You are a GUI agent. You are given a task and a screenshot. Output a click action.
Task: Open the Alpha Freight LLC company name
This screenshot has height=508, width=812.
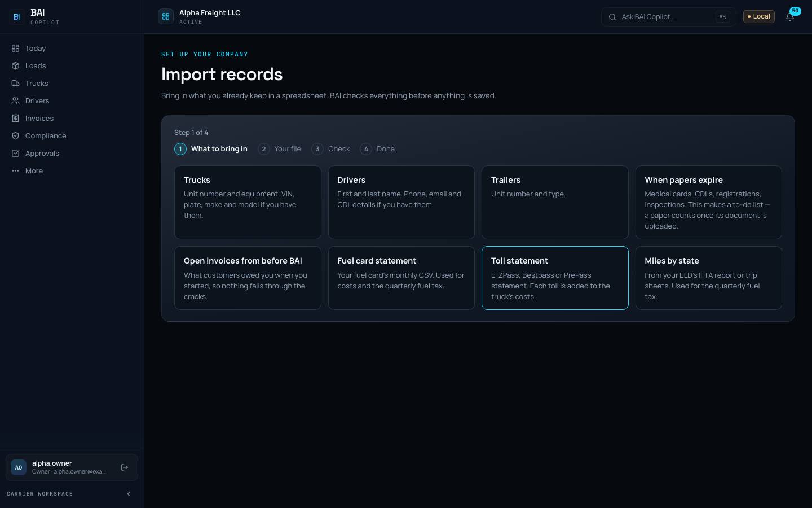210,13
